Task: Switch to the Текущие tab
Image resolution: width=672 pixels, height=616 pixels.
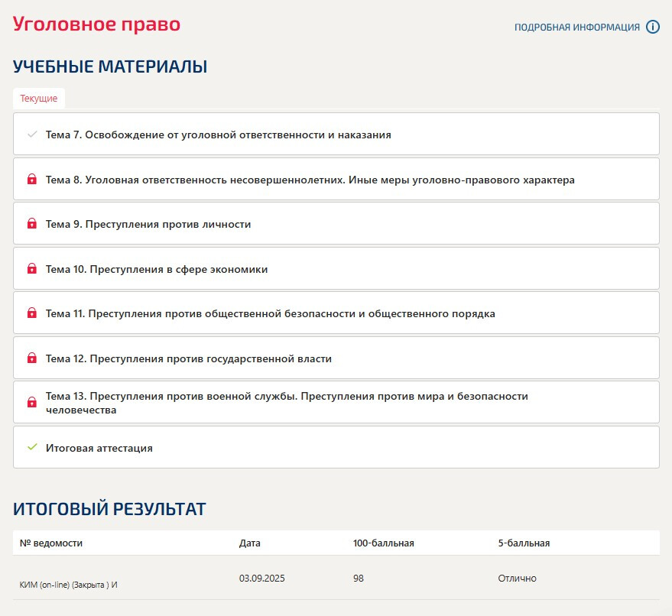Action: pos(39,99)
